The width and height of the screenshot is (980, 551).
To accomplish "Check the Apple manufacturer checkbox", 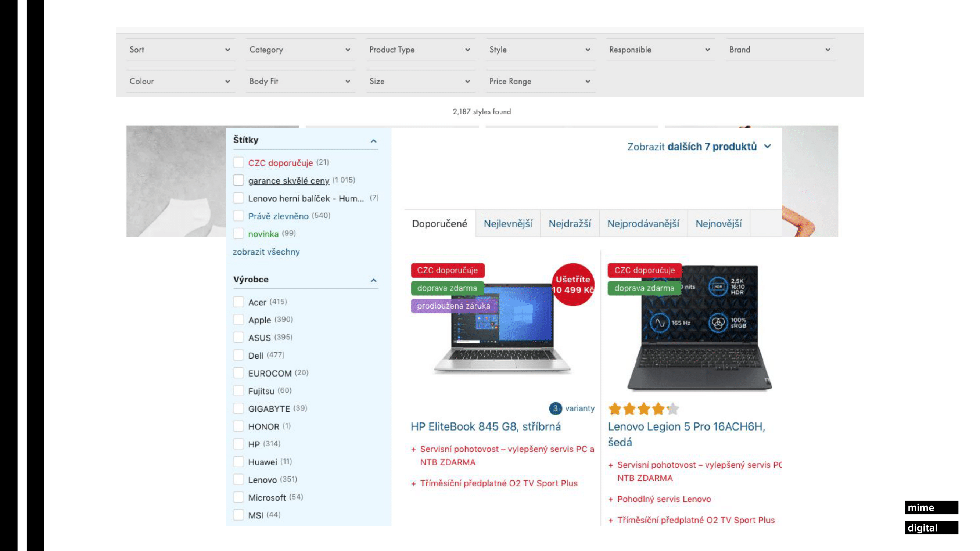I will coord(238,320).
